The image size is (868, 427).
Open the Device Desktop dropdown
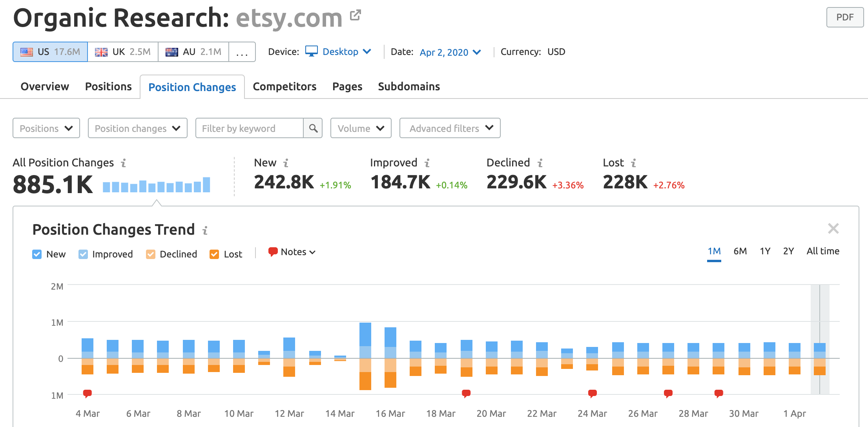[x=347, y=52]
